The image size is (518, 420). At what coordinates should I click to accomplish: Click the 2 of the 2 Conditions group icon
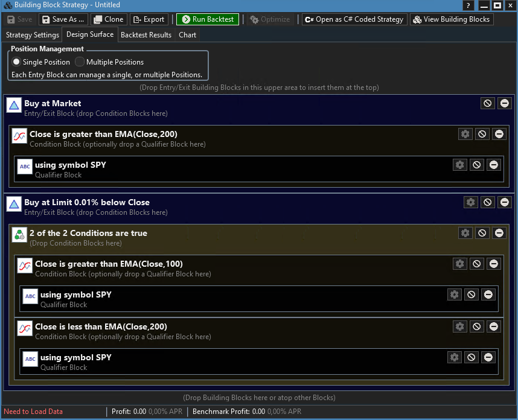click(x=19, y=235)
